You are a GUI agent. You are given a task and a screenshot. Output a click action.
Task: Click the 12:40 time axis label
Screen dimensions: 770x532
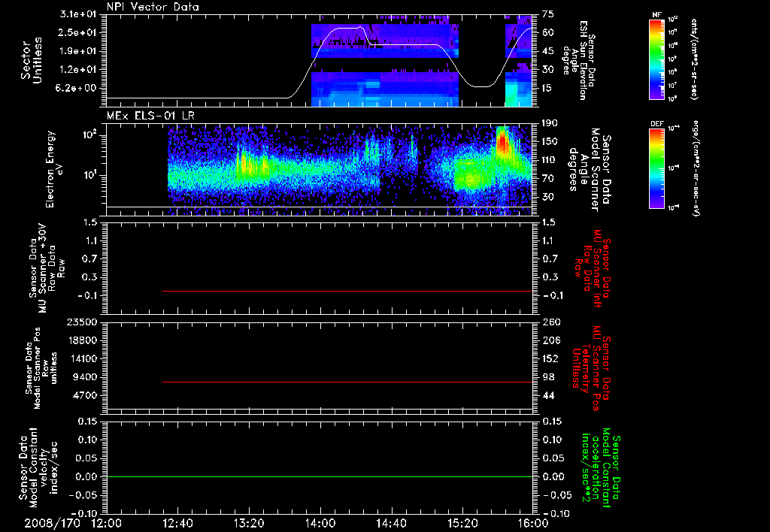tap(177, 523)
